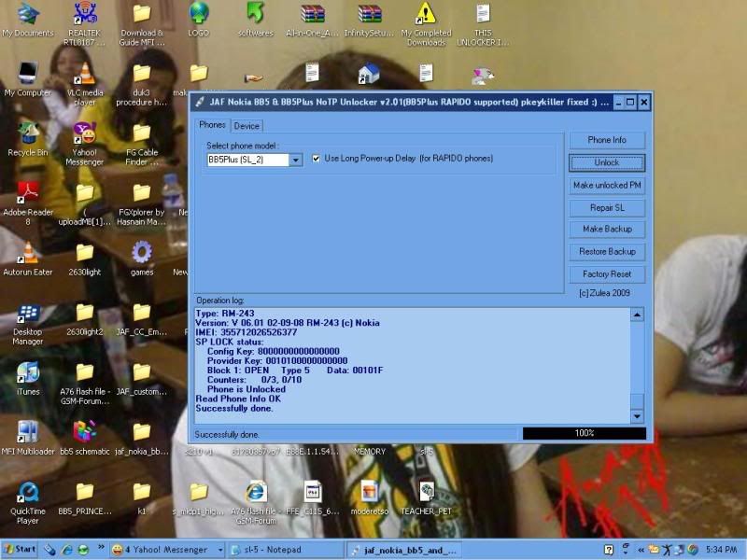Open FG Cable Finder folder
This screenshot has width=747, height=560.
[142, 144]
